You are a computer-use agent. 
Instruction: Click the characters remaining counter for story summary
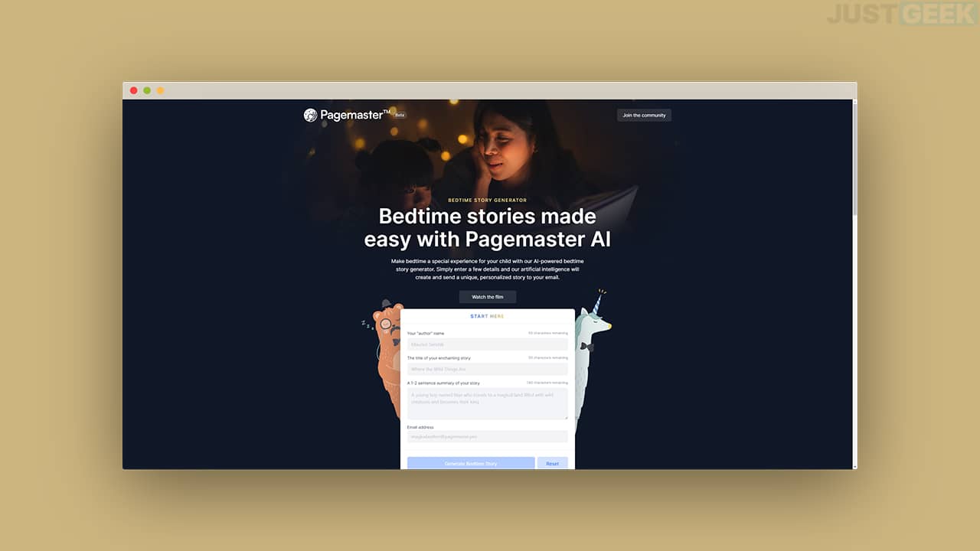tap(547, 383)
